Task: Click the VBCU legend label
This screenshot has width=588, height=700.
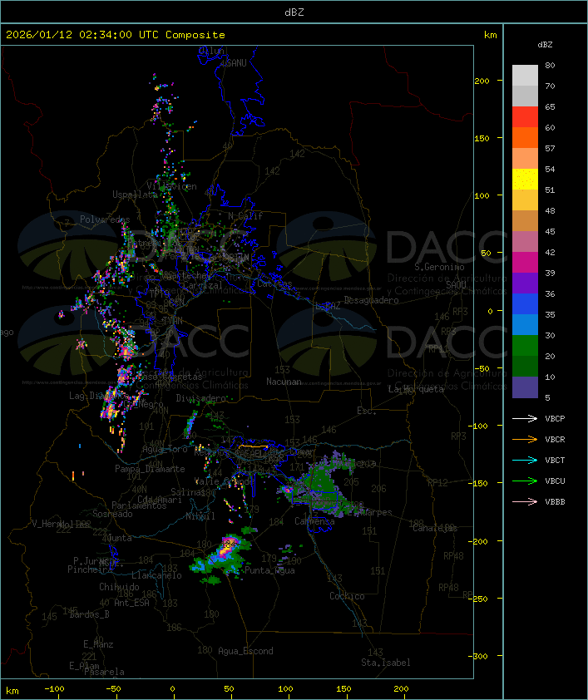Action: (555, 481)
